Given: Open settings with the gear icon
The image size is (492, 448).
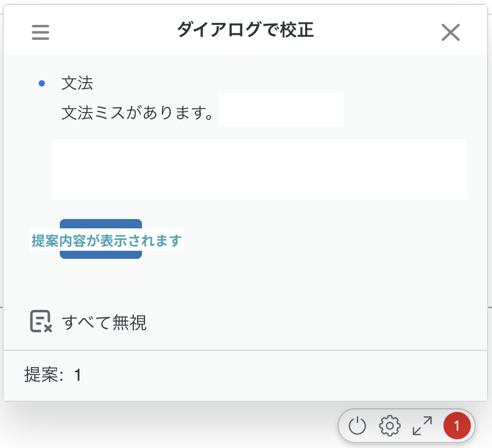Looking at the screenshot, I should click(390, 426).
